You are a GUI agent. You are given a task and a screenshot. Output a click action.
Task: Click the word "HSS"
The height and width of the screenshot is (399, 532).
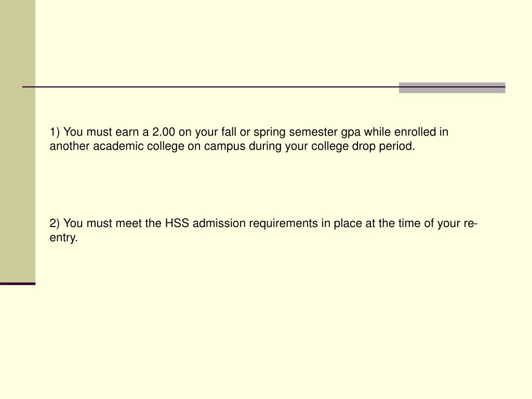[x=177, y=223]
